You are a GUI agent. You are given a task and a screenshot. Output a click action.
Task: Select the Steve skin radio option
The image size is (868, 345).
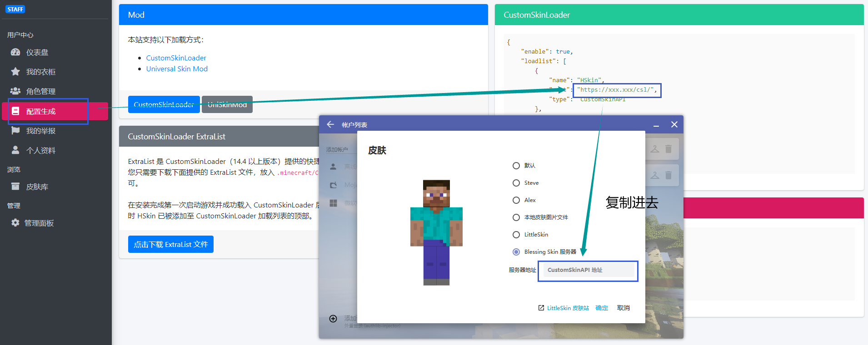click(516, 183)
